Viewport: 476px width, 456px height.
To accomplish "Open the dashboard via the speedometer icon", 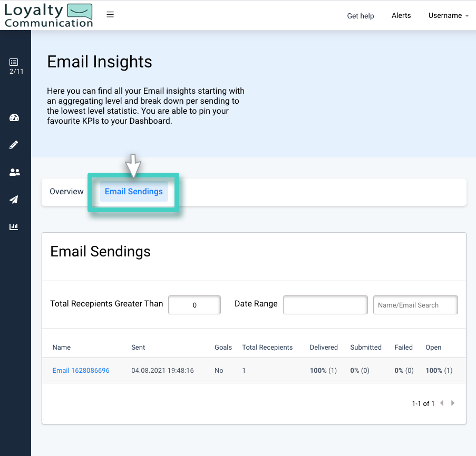I will click(x=15, y=117).
